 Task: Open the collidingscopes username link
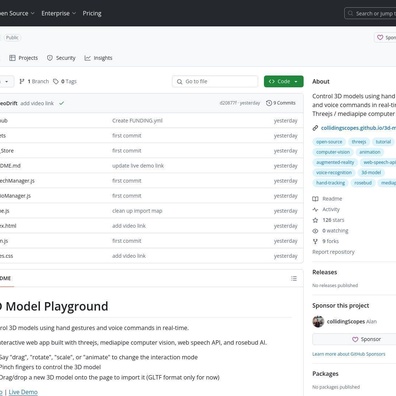tap(346, 322)
